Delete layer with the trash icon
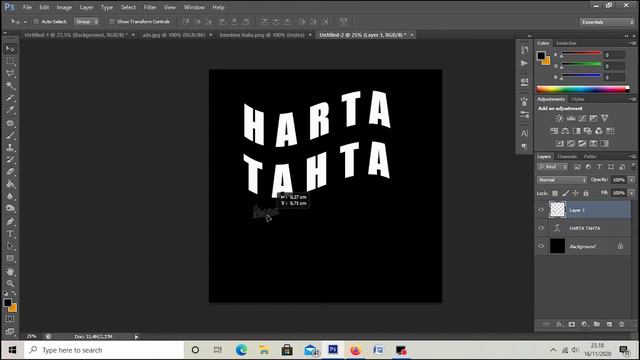 click(x=622, y=324)
